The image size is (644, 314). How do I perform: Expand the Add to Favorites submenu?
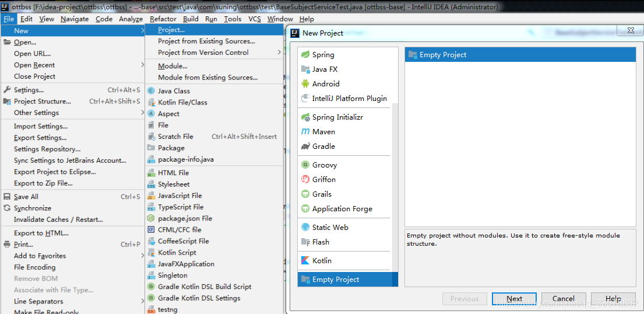click(143, 256)
